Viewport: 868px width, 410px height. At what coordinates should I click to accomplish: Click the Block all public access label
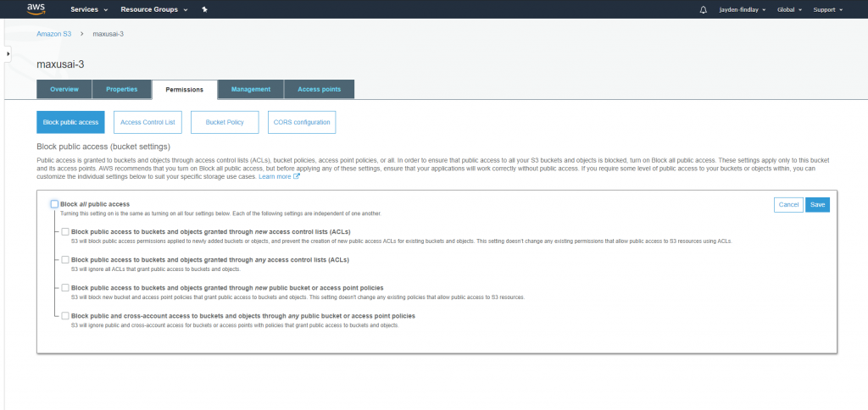pos(95,204)
